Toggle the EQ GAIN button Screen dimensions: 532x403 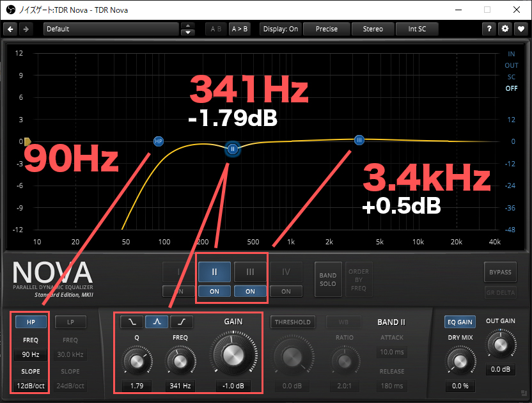[460, 322]
